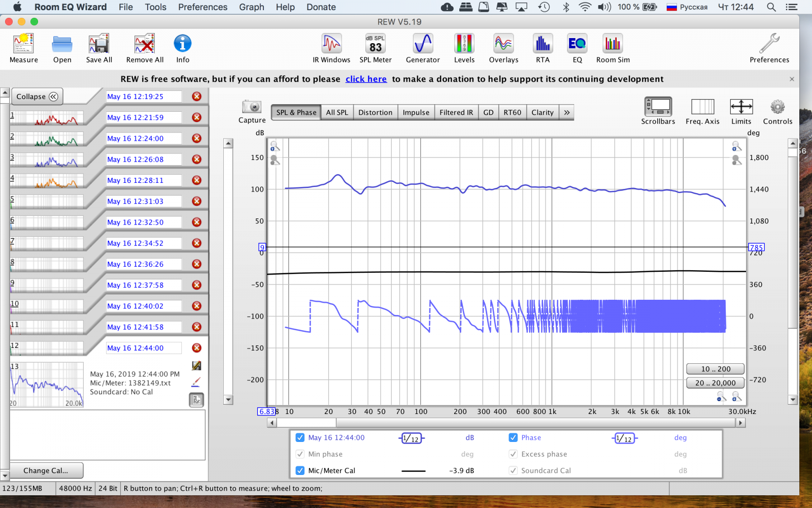Image resolution: width=812 pixels, height=508 pixels.
Task: Open the Bluetooth menu bar icon
Action: [x=566, y=7]
